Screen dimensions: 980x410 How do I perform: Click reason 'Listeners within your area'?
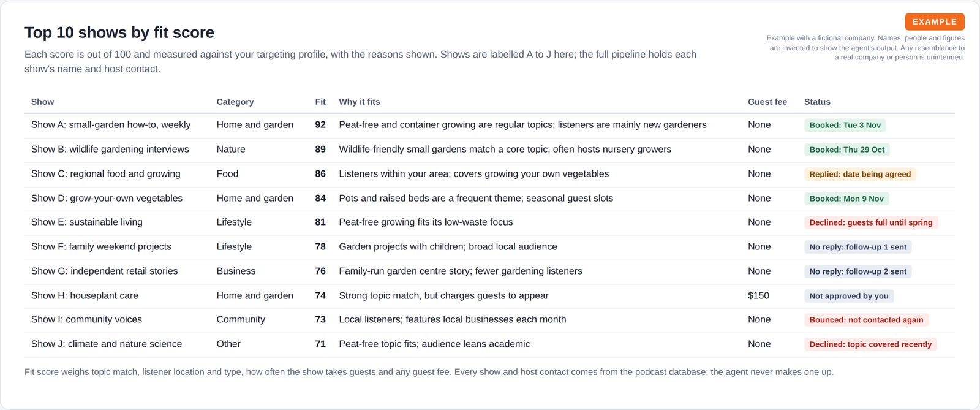click(x=474, y=174)
